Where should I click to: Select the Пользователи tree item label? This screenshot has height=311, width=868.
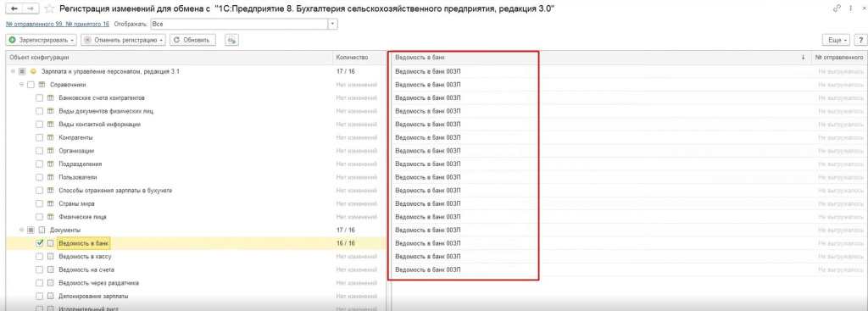pyautogui.click(x=77, y=177)
